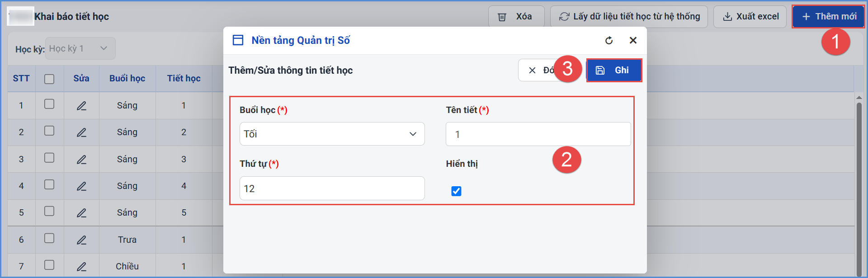Tick the checkbox for row 4
The width and height of the screenshot is (868, 278).
click(49, 184)
